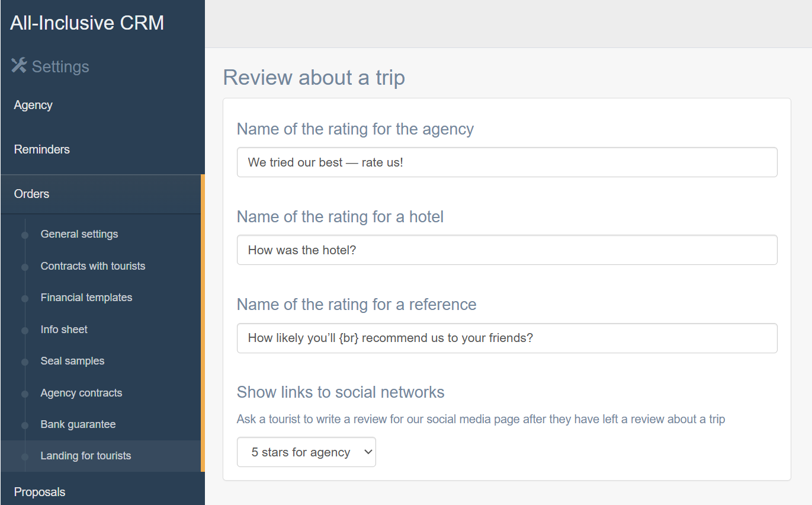This screenshot has height=505, width=812.
Task: Open Agency contracts submenu item
Action: pos(81,393)
